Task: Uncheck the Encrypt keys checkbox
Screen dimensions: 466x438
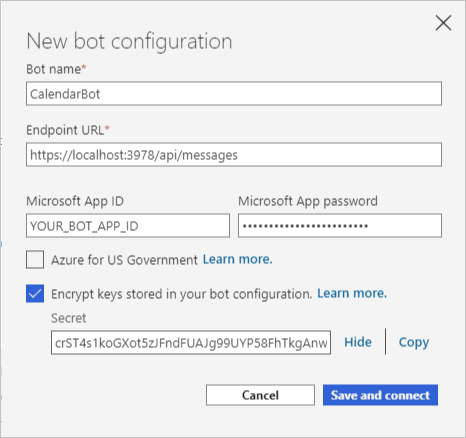Action: (x=35, y=294)
